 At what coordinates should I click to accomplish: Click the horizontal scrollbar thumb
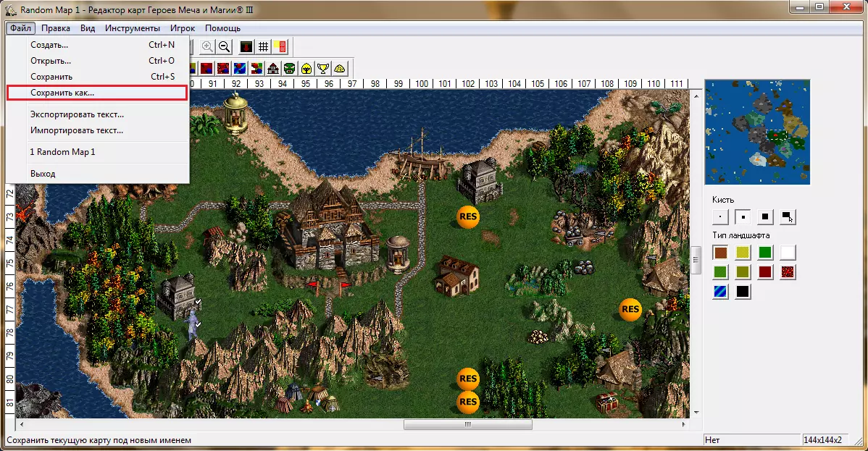click(468, 424)
